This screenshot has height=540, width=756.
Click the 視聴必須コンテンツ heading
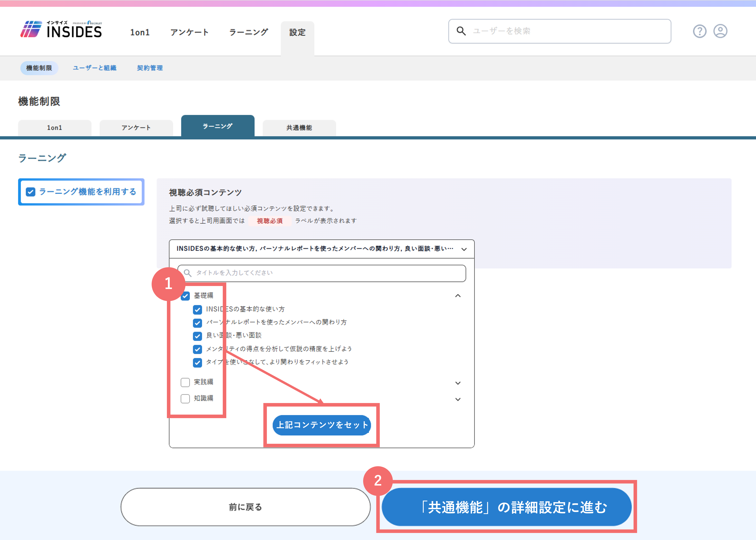coord(205,192)
